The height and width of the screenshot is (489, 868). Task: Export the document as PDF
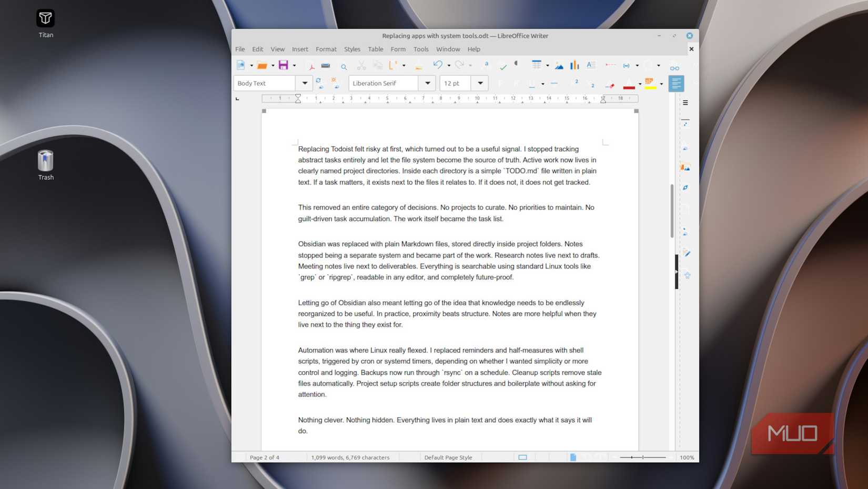point(312,65)
